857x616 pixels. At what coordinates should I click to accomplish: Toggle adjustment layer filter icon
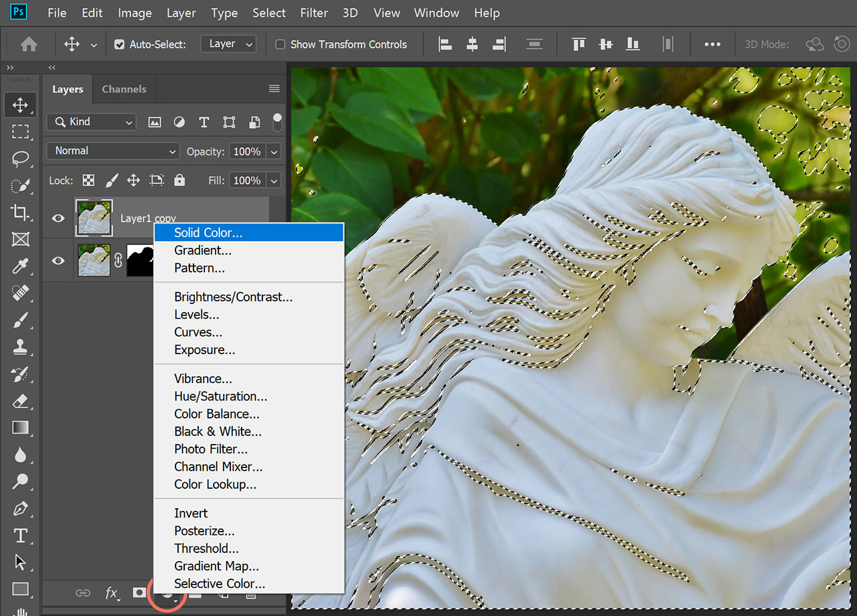pyautogui.click(x=179, y=122)
